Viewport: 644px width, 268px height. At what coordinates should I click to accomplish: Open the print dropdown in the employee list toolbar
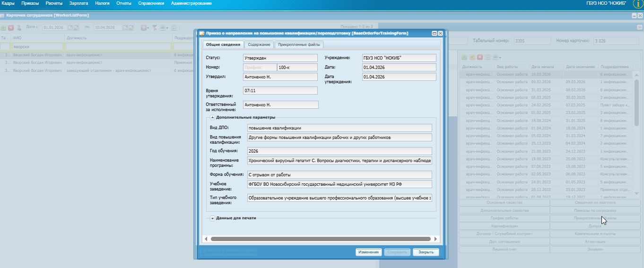[x=164, y=28]
